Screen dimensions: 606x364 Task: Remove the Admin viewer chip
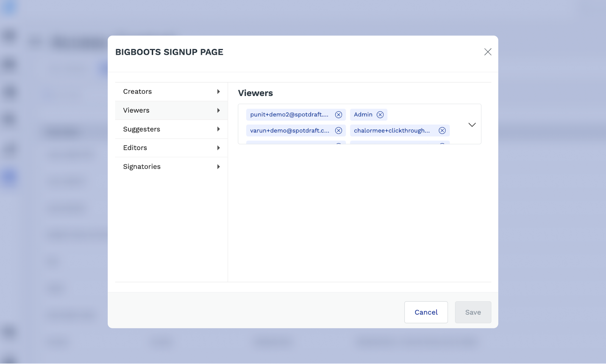[380, 115]
